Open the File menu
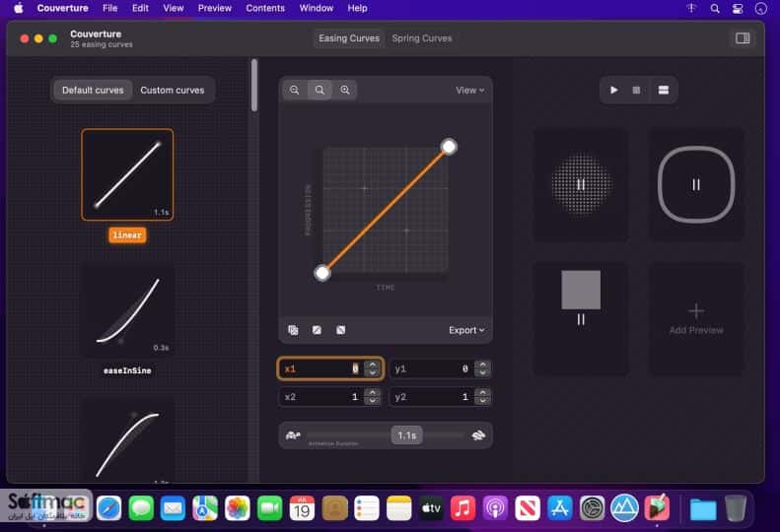 point(109,9)
